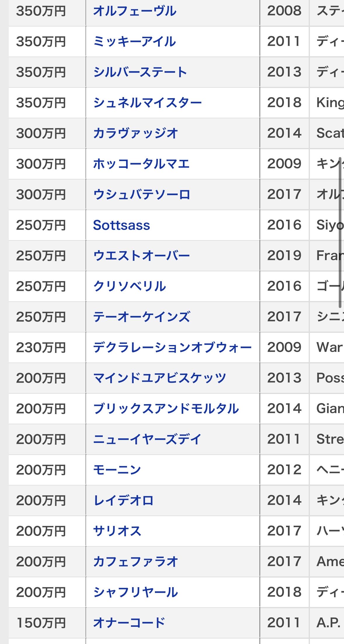Open the オナーコード link
This screenshot has height=644, width=344.
[129, 623]
